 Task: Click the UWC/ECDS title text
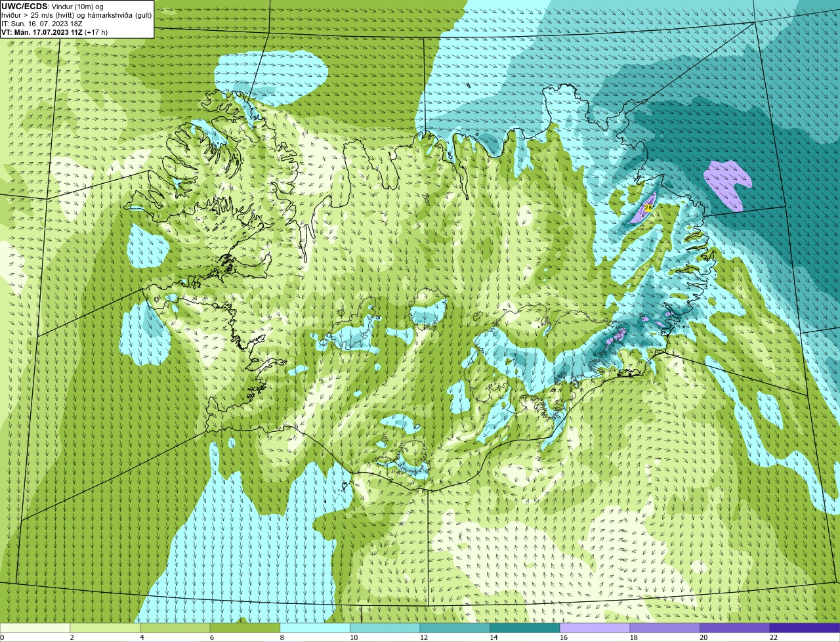(x=24, y=7)
